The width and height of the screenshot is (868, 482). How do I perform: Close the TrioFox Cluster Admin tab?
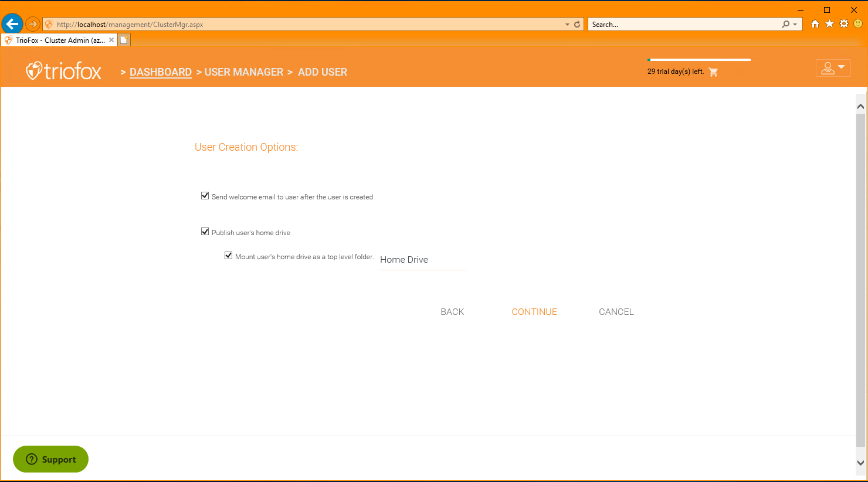111,40
